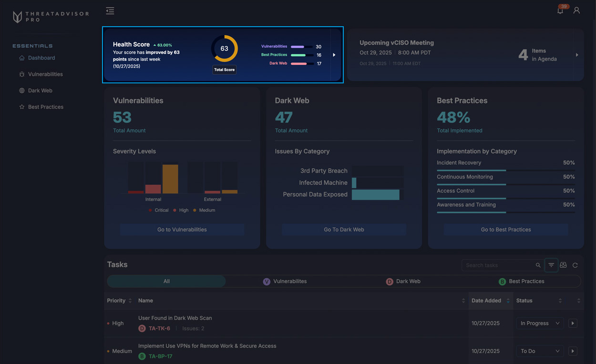
Task: Select Vulnerabilities in the sidebar menu
Action: click(45, 74)
